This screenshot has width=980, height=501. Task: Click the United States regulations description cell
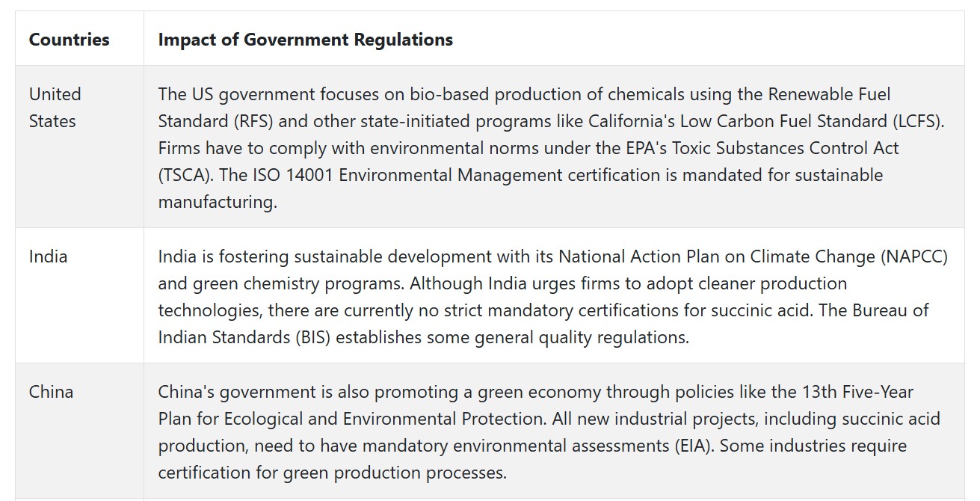(554, 147)
